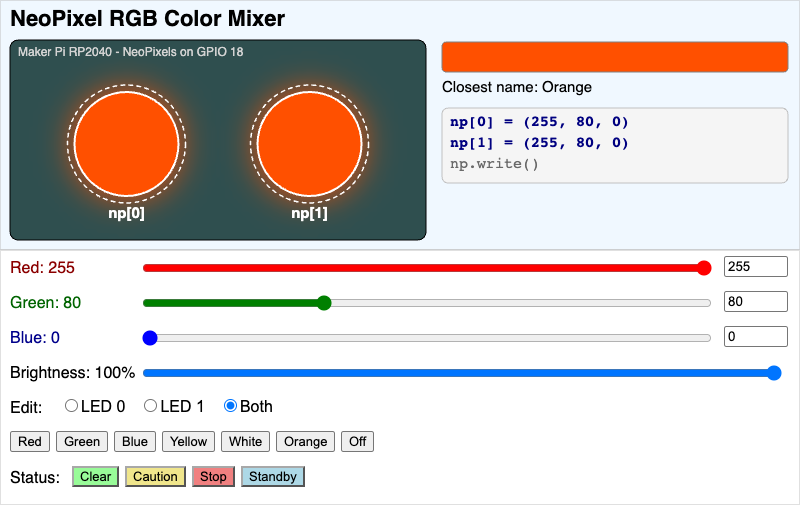The height and width of the screenshot is (507, 800).
Task: Click the 'Status:' label
Action: [35, 478]
